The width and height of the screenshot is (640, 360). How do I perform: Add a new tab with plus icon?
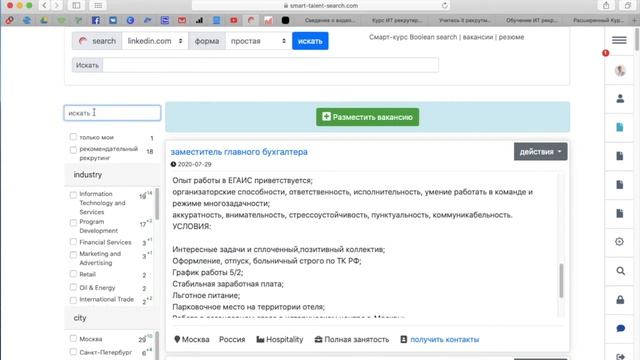click(x=635, y=20)
